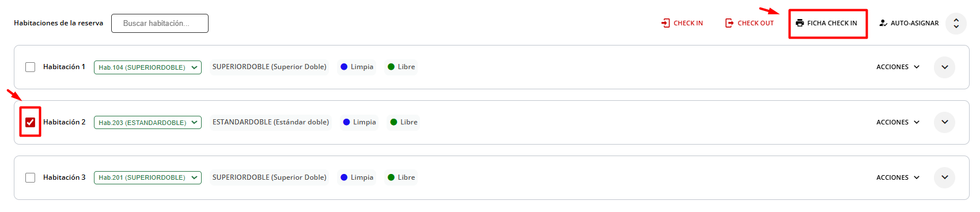
Task: Open the Hab.201 (SUPERIORDOBLE) room dropdown
Action: [147, 177]
